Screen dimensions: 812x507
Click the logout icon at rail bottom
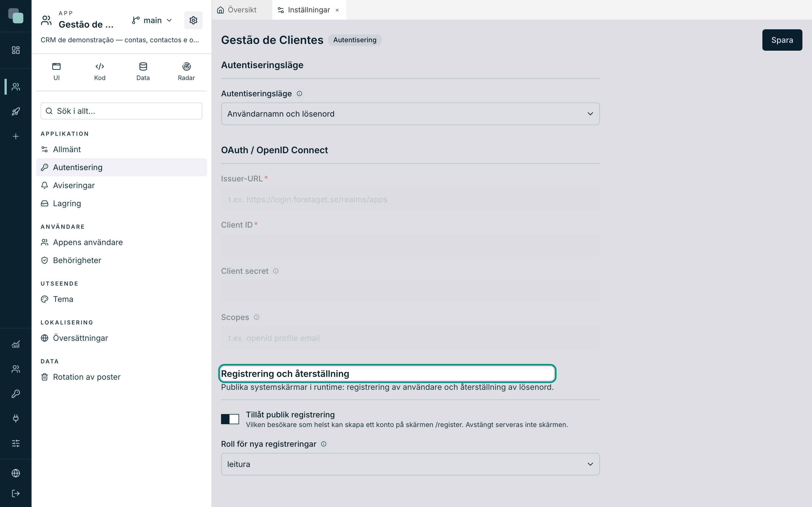pos(16,493)
